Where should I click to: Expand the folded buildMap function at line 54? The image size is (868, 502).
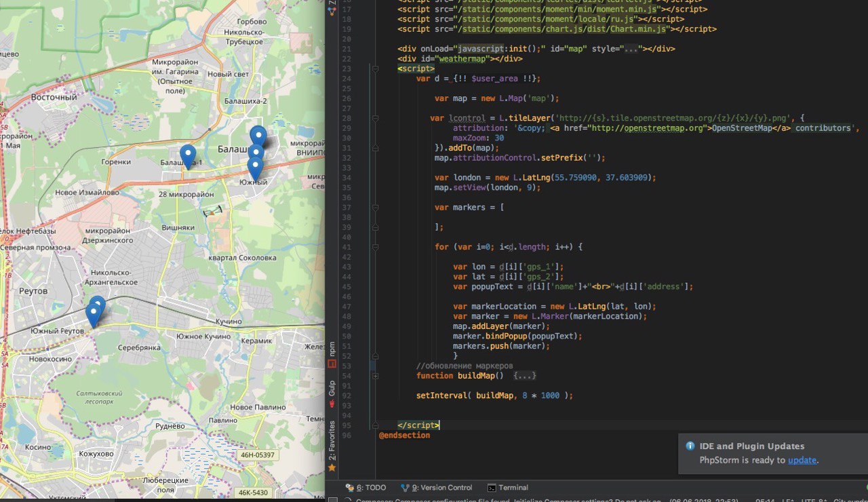(x=375, y=375)
